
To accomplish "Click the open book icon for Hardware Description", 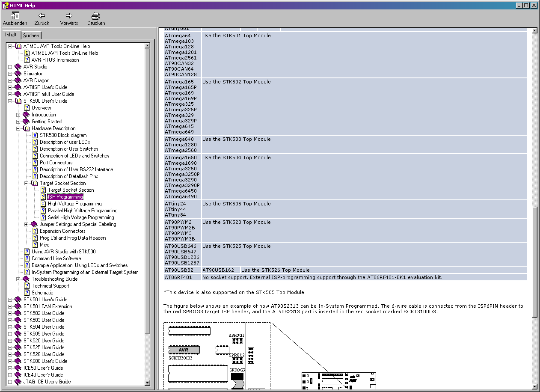I will 26,128.
